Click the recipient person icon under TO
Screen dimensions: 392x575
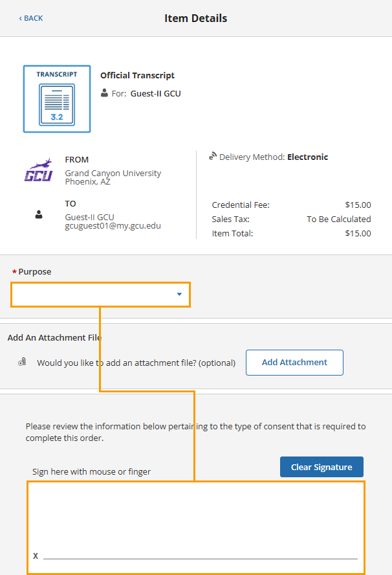click(x=39, y=214)
